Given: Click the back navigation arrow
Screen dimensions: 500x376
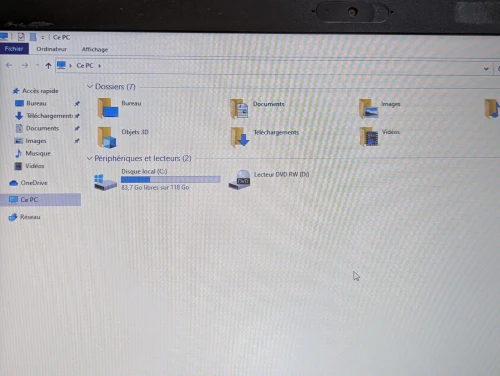Looking at the screenshot, I should point(9,65).
